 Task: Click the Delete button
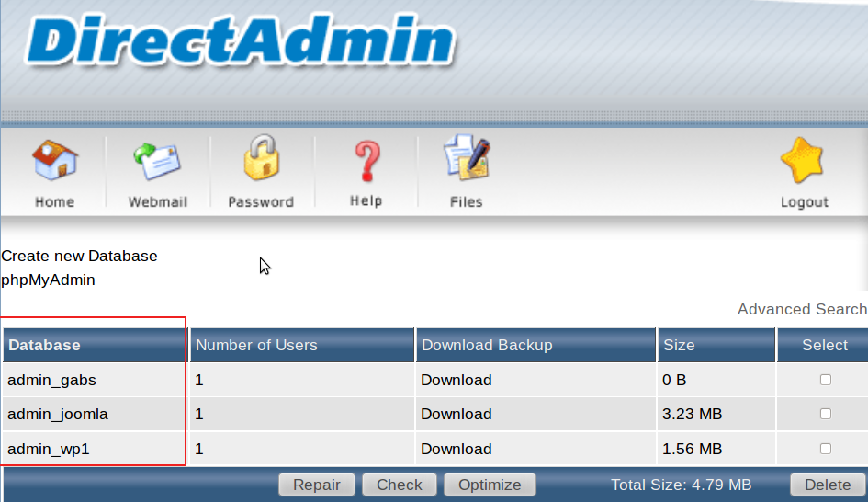[x=827, y=485]
